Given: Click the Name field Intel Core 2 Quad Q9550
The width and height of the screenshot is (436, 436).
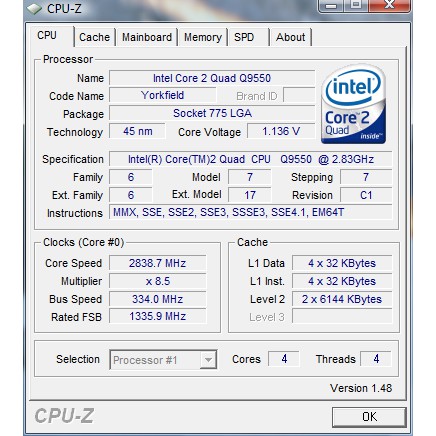Looking at the screenshot, I should (212, 78).
